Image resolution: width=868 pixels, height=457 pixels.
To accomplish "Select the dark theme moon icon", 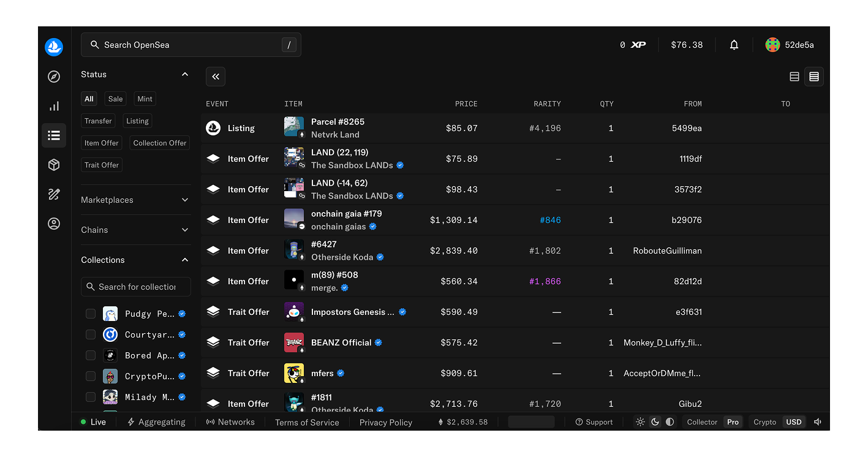I will coord(655,422).
